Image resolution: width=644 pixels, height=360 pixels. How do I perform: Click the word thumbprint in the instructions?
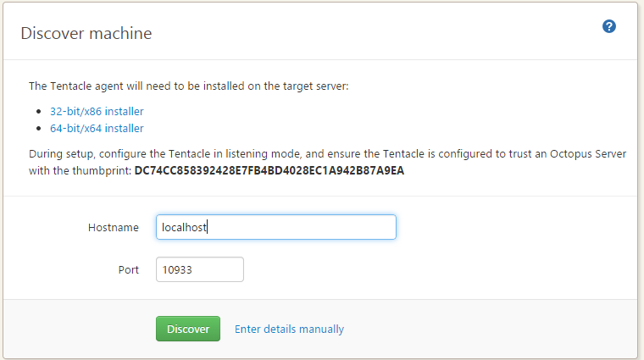coord(103,171)
